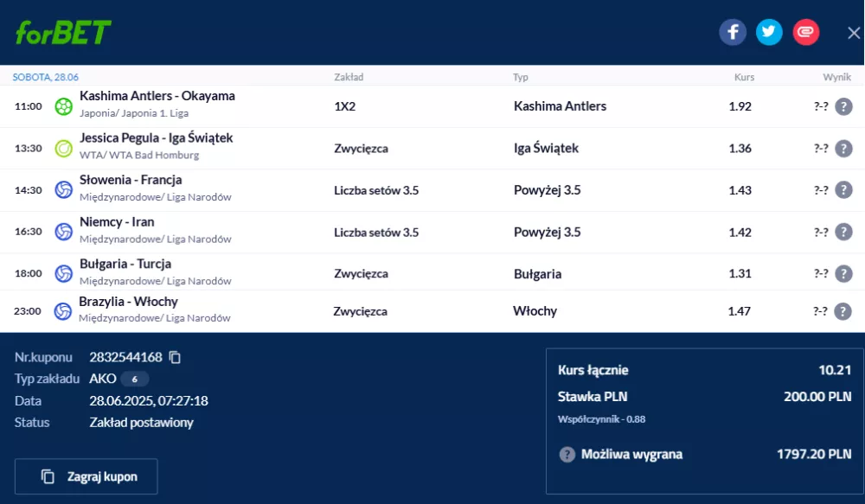The height and width of the screenshot is (504, 865).
Task: Click the odds value 1.36
Action: tap(740, 149)
